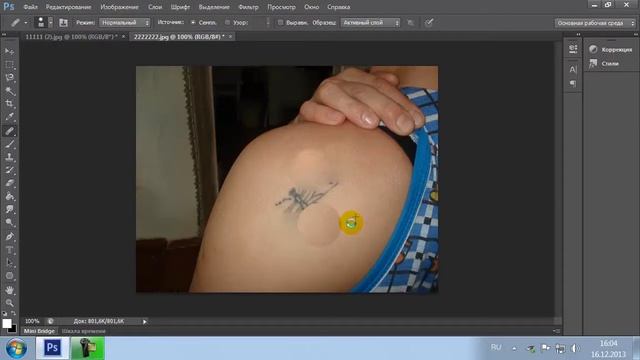Select the Clone Stamp tool

pyautogui.click(x=9, y=157)
